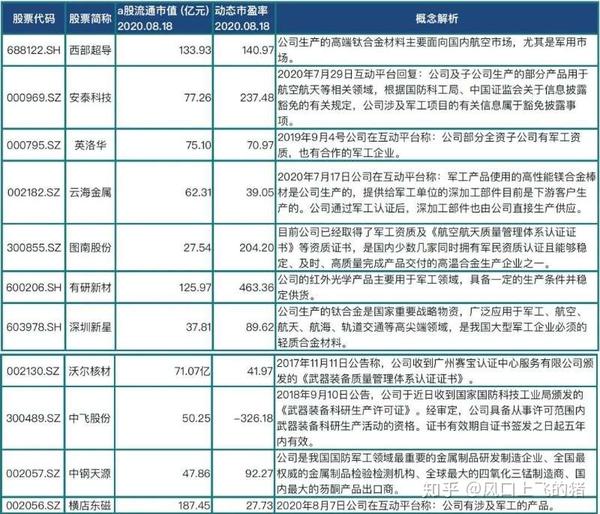Click P/E value 463.36
The image size is (600, 514).
point(257,287)
